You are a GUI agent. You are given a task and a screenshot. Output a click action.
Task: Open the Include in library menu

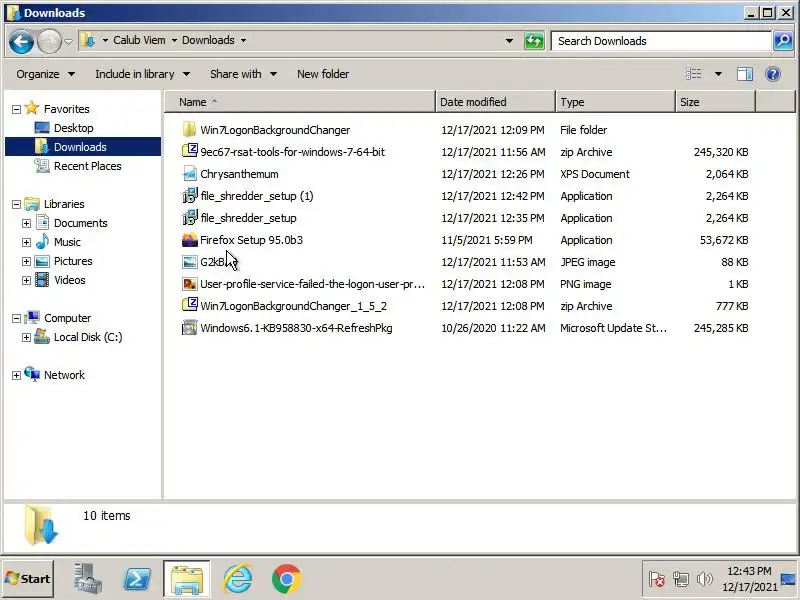[142, 74]
